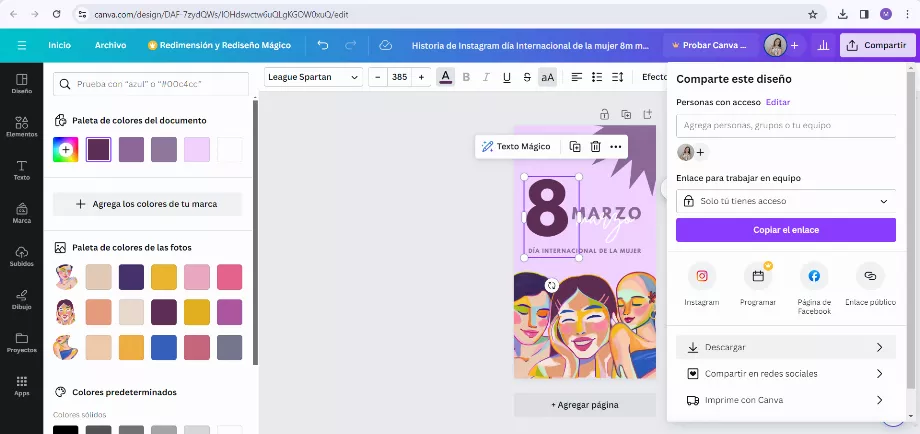This screenshot has width=920, height=434.
Task: Open the text alignment icon
Action: (x=577, y=77)
